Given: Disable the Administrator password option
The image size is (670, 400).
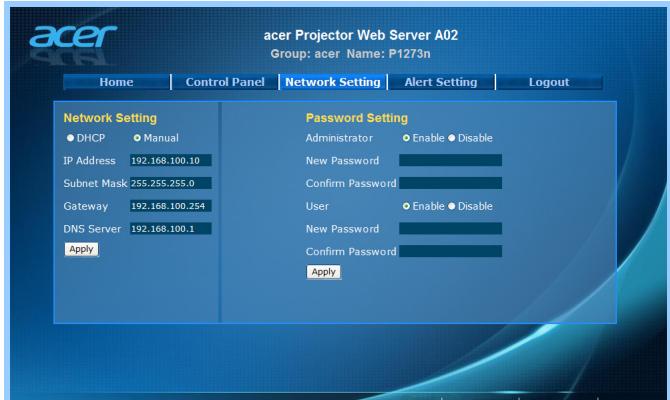Looking at the screenshot, I should coord(452,138).
